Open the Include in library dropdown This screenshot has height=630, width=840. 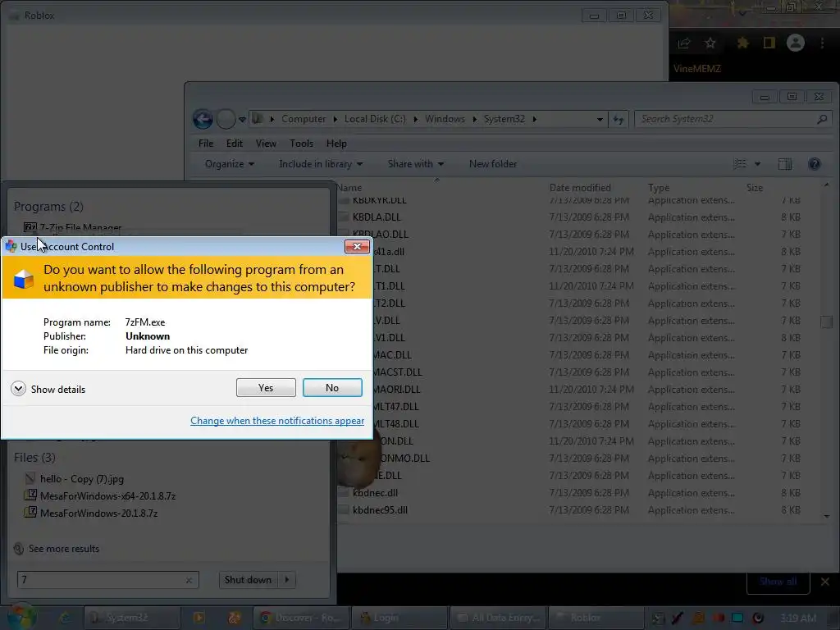321,164
